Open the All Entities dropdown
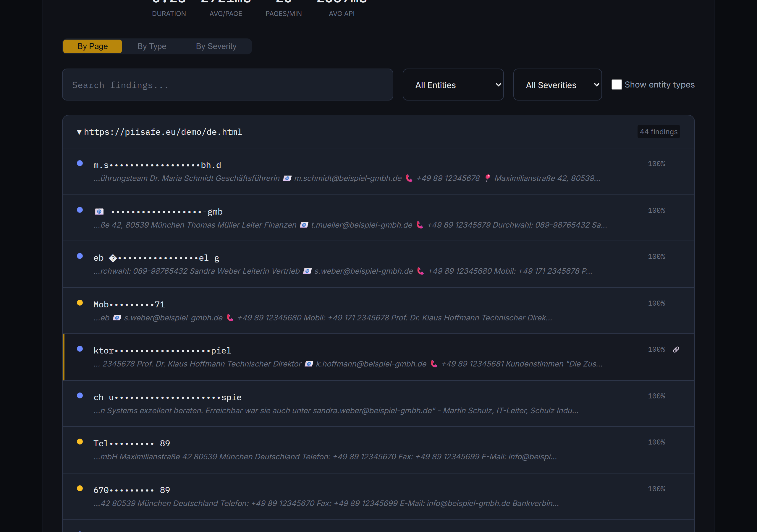The width and height of the screenshot is (757, 532). pyautogui.click(x=453, y=85)
